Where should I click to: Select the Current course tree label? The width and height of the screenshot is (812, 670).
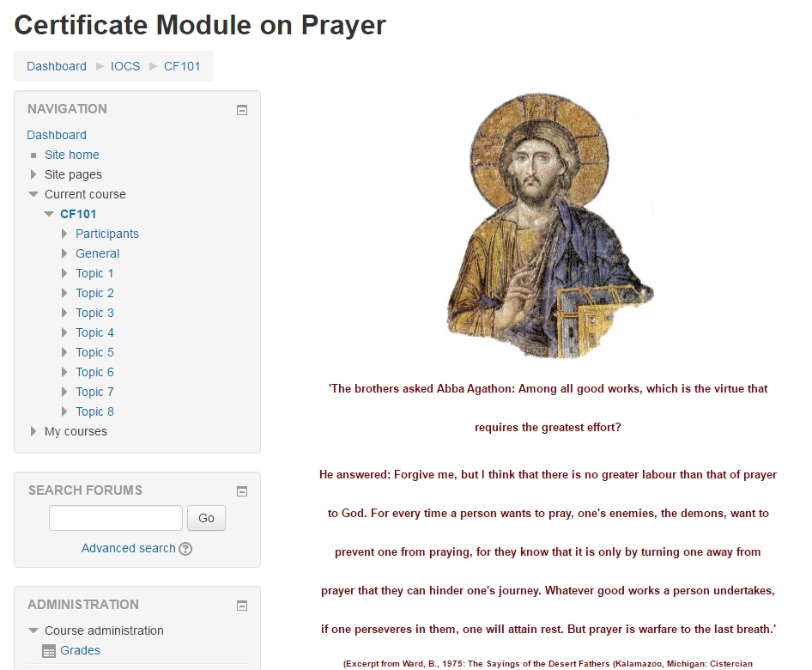tap(85, 194)
